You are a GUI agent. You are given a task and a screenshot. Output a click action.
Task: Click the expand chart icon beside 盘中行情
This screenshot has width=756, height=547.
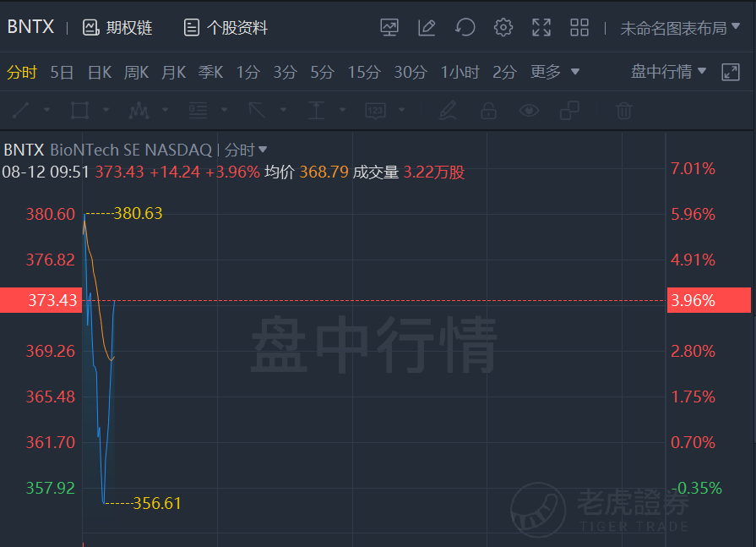731,72
